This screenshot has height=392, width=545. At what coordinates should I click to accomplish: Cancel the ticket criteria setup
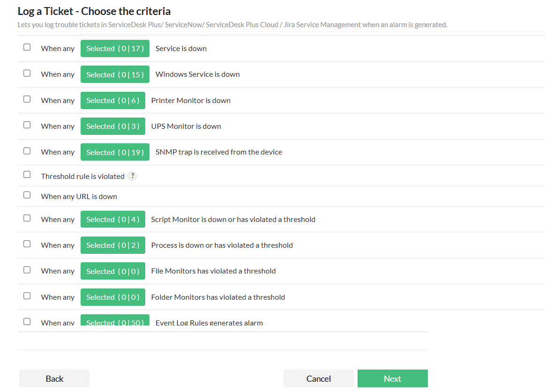pyautogui.click(x=319, y=378)
